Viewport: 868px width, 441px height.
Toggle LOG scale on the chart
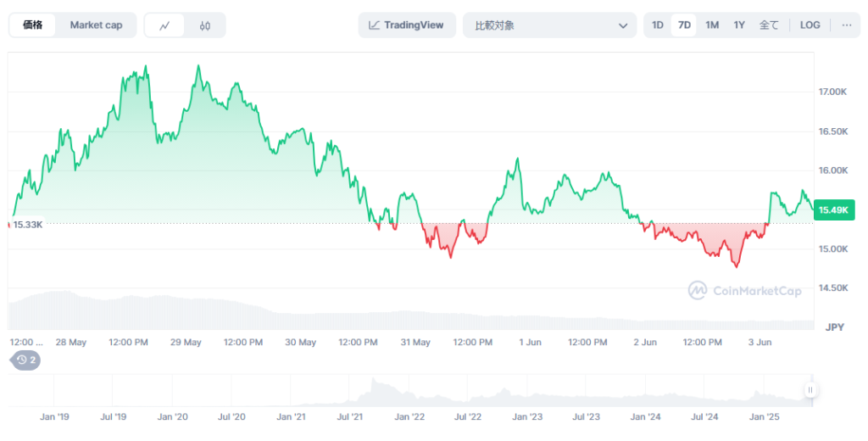point(810,25)
